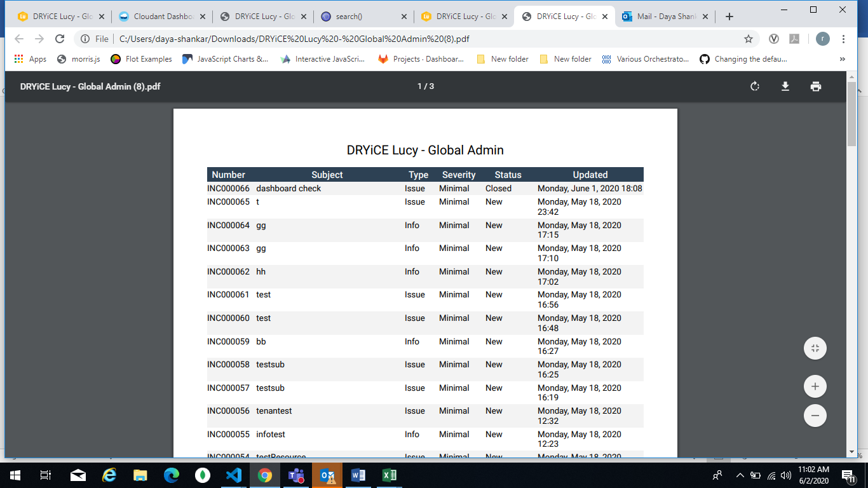Screen dimensions: 868x488
Task: Go forward in browser history
Action: [39, 39]
